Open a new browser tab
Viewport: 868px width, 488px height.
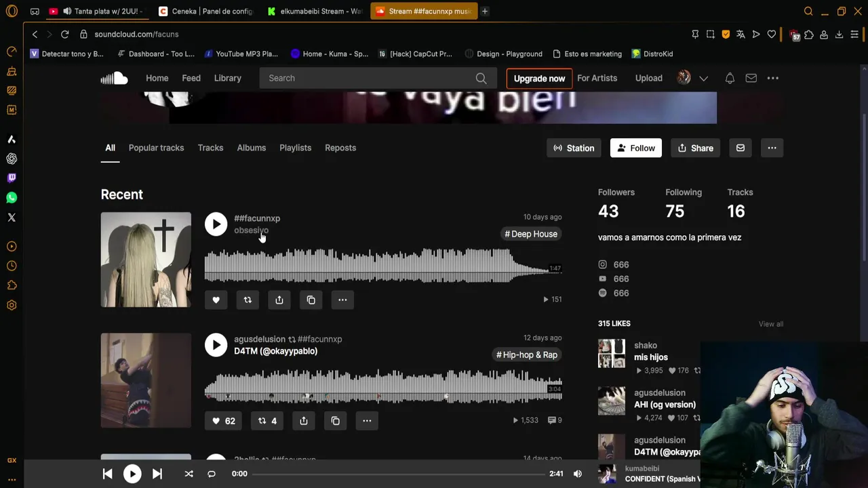[x=484, y=11]
